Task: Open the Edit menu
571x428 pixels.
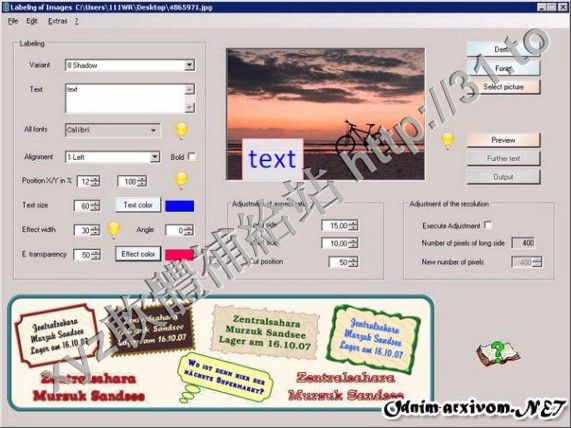Action: (x=32, y=21)
